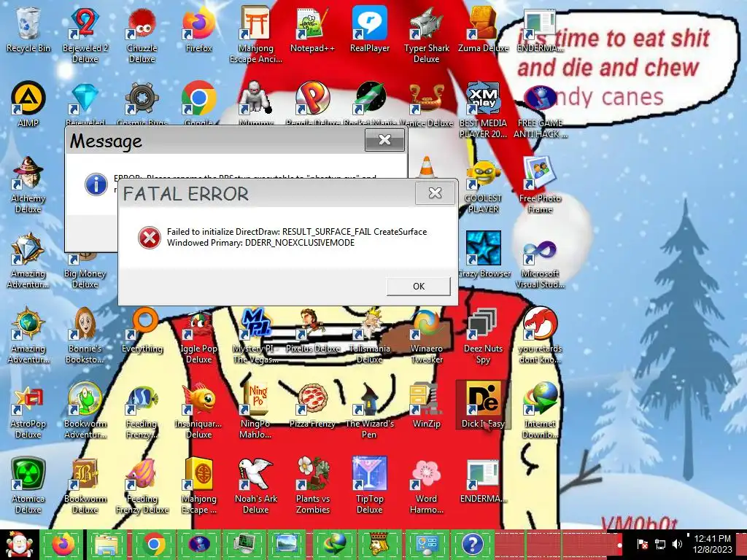Open the Bookworm Adventures desktop icon
This screenshot has width=747, height=560.
pyautogui.click(x=85, y=411)
